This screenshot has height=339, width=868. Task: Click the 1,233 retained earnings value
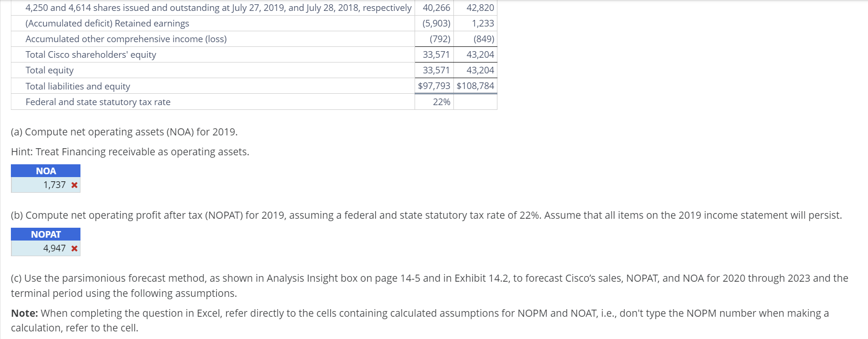pos(483,23)
